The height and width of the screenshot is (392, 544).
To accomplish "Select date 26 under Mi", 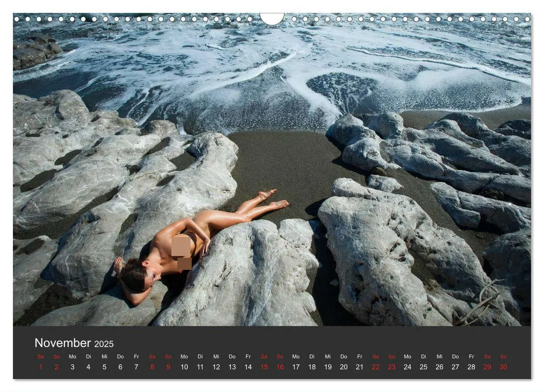I will (x=440, y=367).
